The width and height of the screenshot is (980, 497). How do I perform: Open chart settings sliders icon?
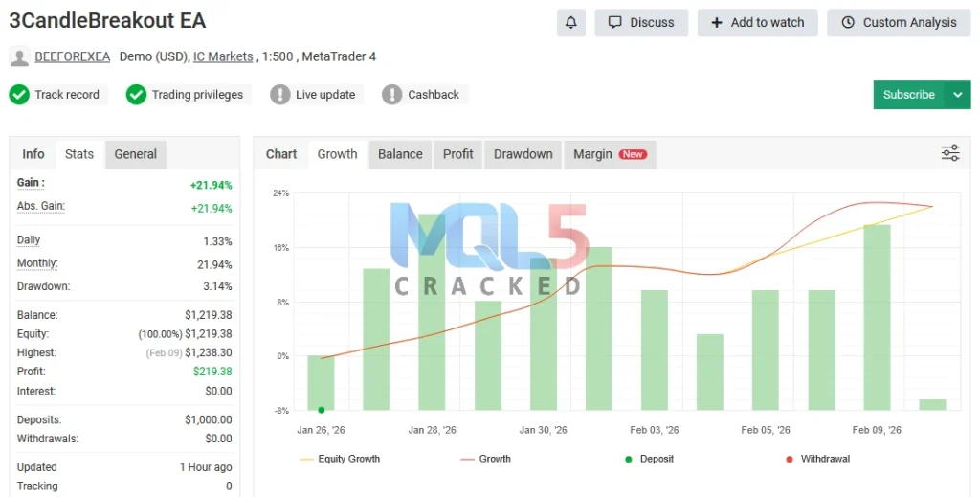pyautogui.click(x=950, y=153)
